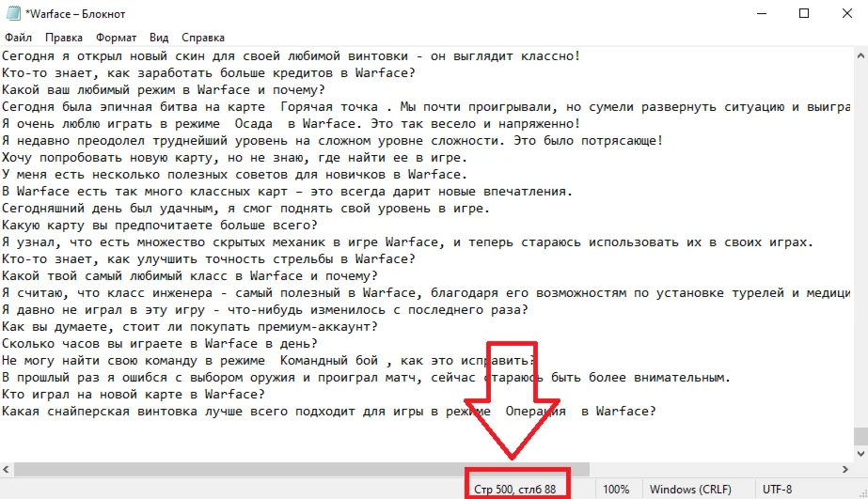Screen dimensions: 868x499
Task: Open the Вид menu
Action: pyautogui.click(x=159, y=38)
